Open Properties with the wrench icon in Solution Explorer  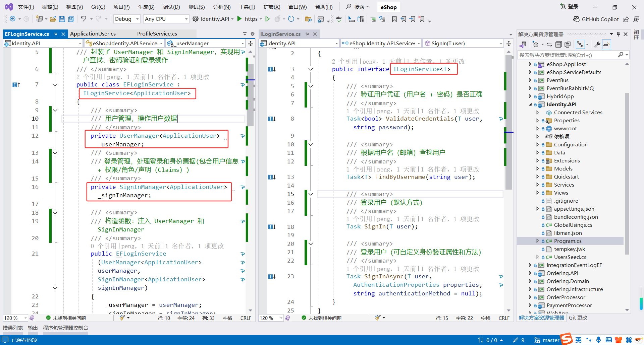point(597,44)
